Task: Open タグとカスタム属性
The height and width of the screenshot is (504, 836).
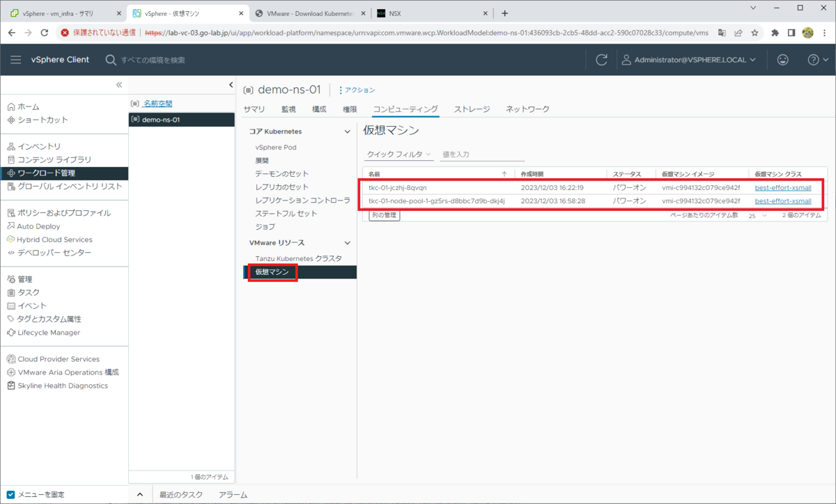Action: pos(44,319)
